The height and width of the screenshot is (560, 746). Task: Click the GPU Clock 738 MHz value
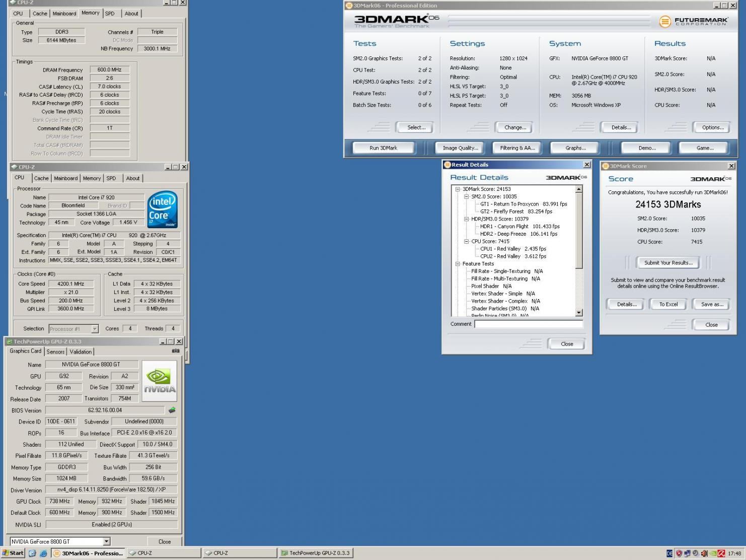click(59, 501)
